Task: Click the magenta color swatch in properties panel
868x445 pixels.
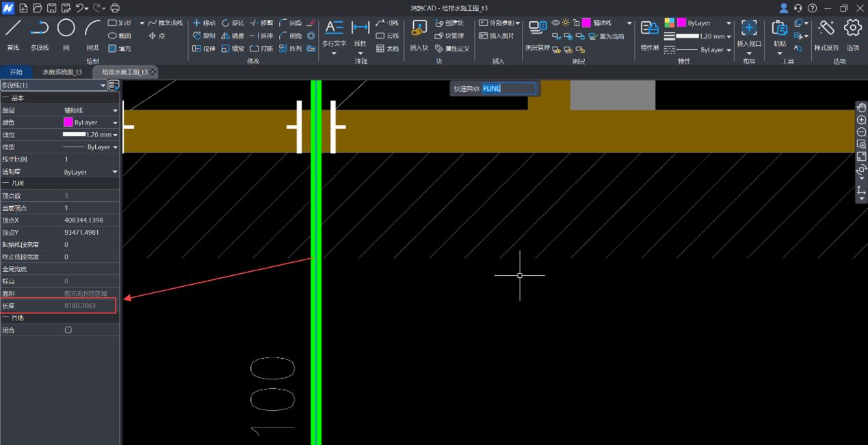Action: [68, 123]
